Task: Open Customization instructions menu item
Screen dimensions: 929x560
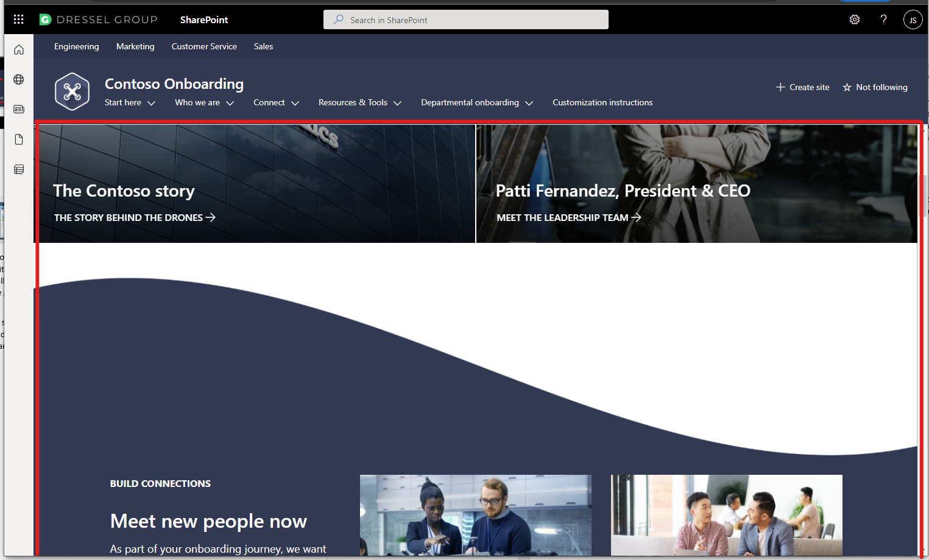Action: tap(602, 102)
